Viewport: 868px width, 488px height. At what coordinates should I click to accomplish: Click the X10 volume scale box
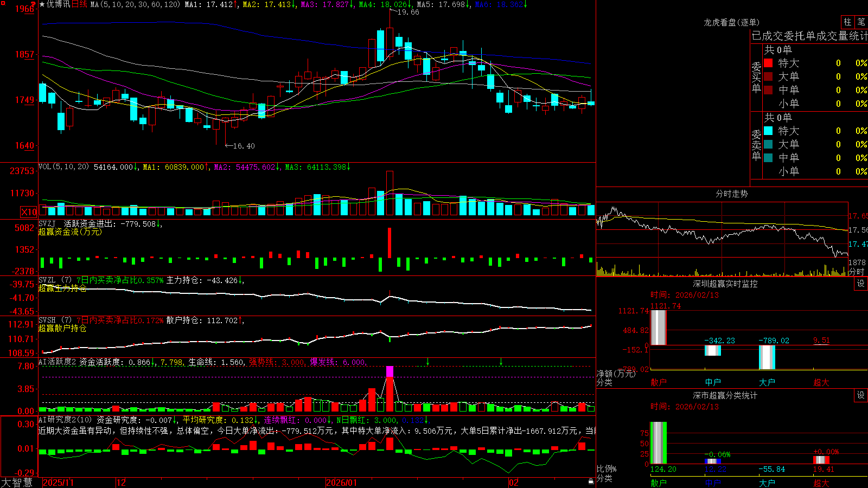29,212
